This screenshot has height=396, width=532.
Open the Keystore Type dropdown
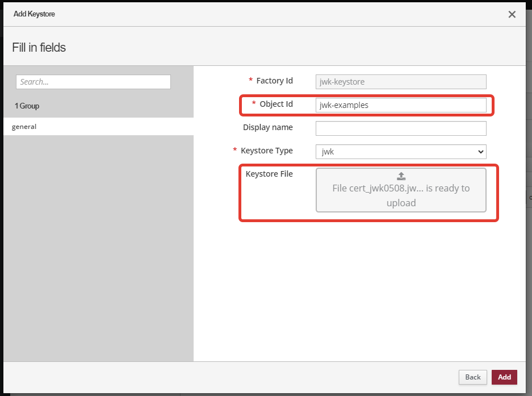tap(401, 152)
